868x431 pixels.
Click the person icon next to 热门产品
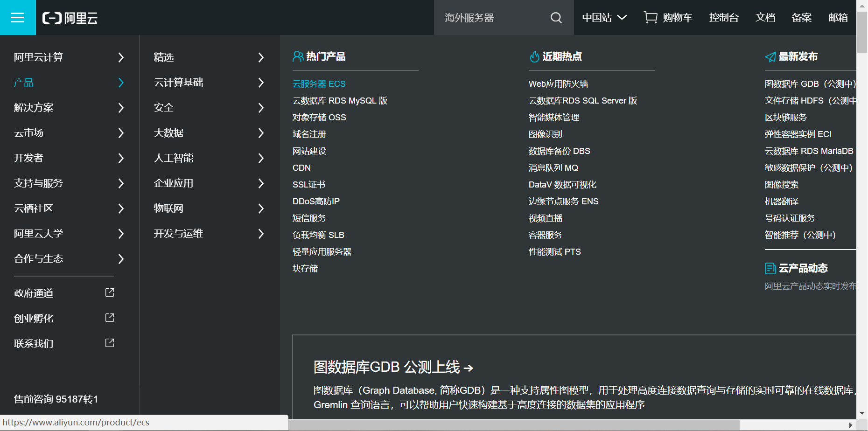point(297,56)
